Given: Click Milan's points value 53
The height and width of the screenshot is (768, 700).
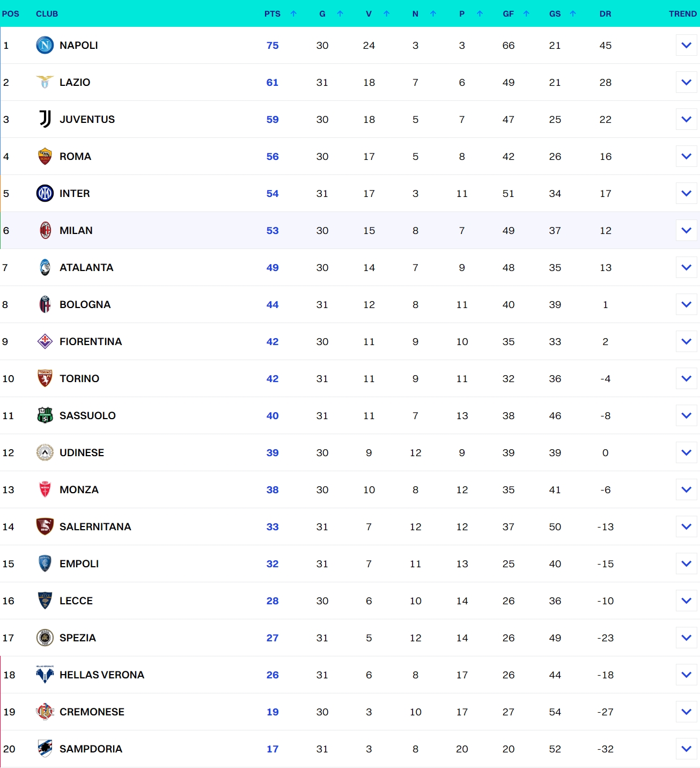Looking at the screenshot, I should 272,230.
